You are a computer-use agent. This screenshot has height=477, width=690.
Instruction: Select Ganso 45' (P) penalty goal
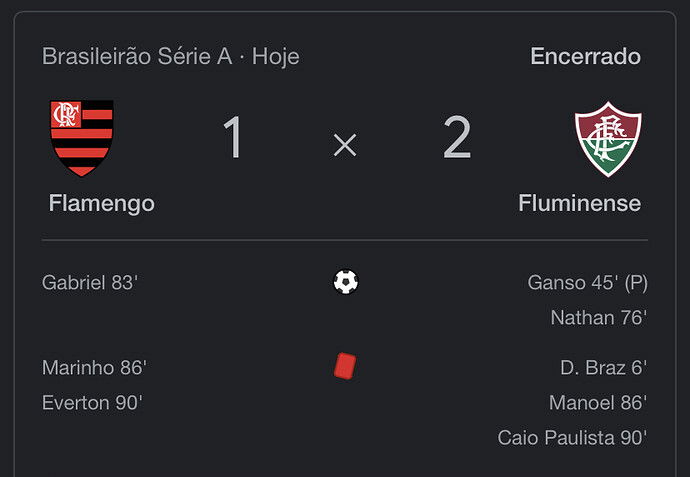587,283
